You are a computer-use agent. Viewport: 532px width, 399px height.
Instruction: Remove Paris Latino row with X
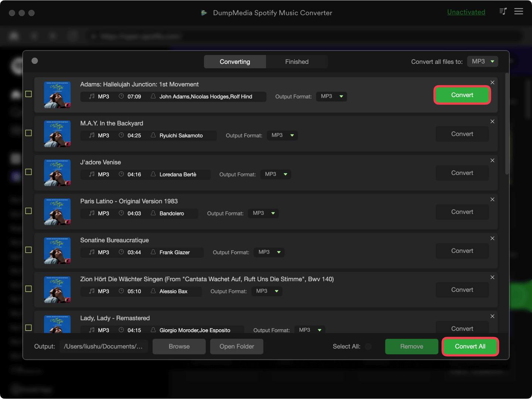click(x=492, y=199)
